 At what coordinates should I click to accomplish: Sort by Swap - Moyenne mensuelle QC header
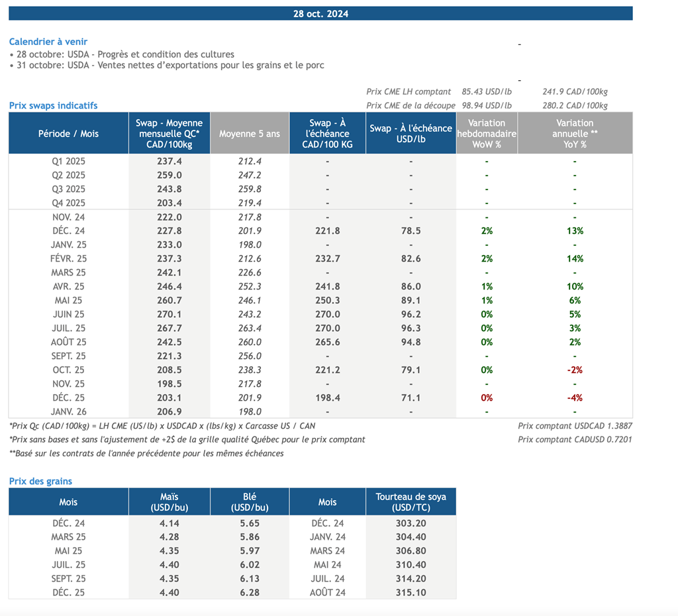pos(169,133)
